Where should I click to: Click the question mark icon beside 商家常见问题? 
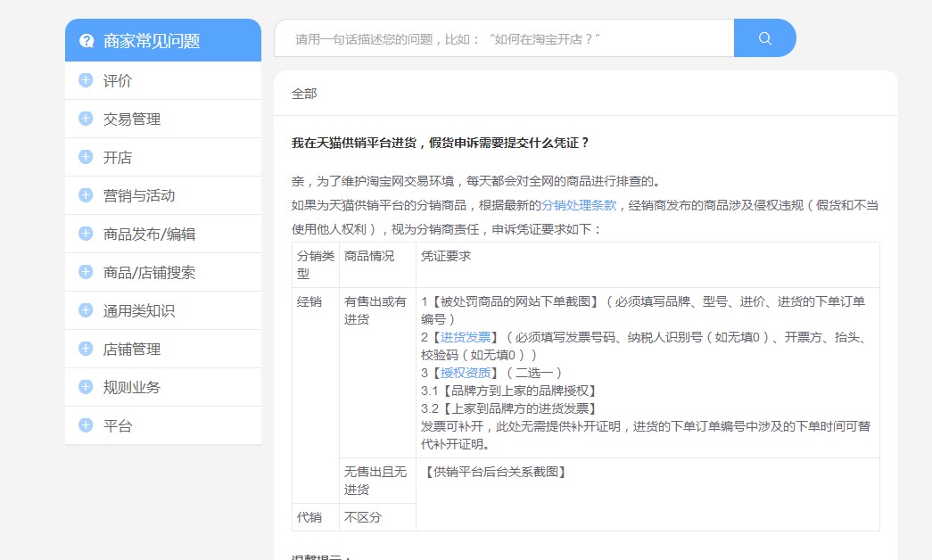87,40
